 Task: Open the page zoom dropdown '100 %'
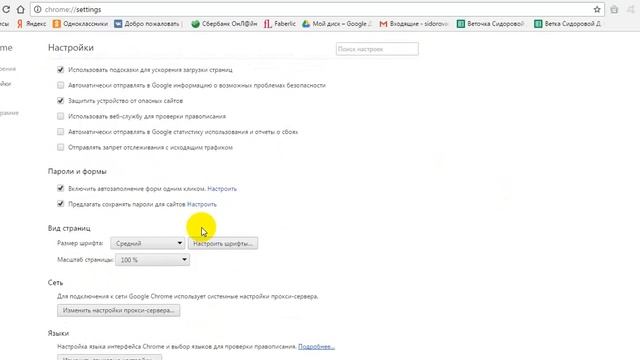tap(152, 260)
